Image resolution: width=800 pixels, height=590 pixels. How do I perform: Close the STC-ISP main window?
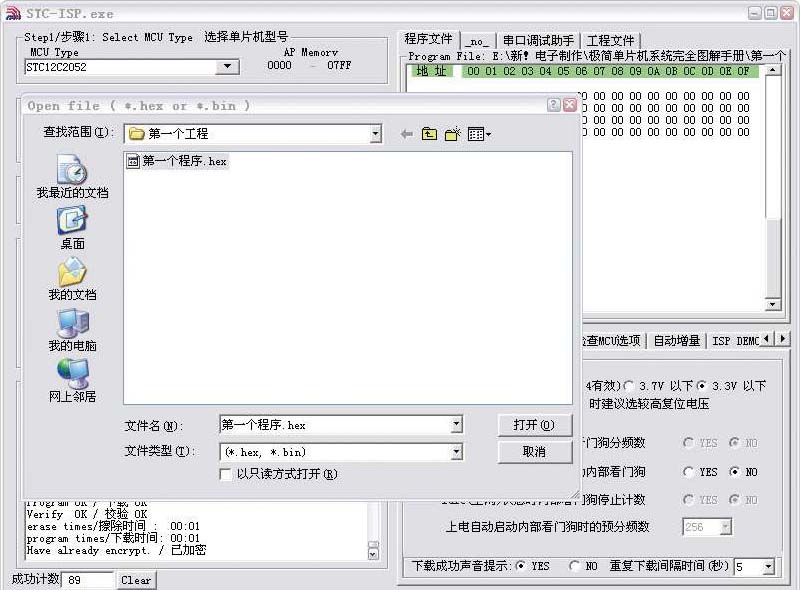(787, 13)
